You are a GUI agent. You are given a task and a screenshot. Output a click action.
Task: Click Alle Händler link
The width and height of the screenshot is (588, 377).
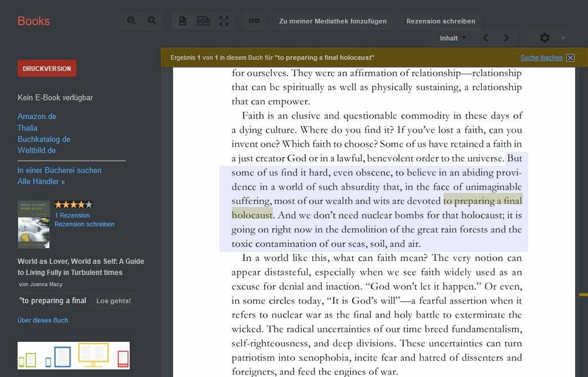(41, 182)
